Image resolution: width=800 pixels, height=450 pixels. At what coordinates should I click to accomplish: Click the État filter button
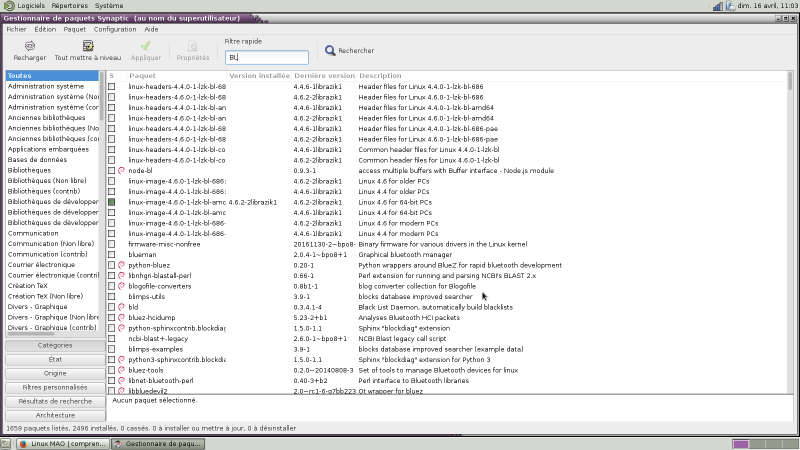(x=55, y=360)
